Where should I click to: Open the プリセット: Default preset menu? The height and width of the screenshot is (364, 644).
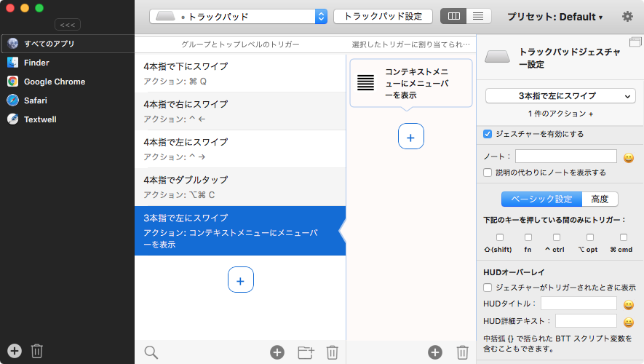555,17
